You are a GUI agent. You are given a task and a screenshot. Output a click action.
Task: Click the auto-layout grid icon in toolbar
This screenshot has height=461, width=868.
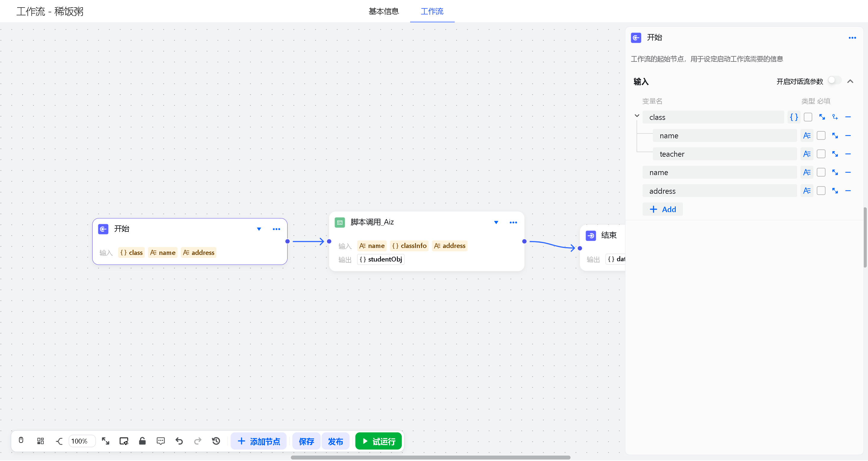[x=40, y=441]
